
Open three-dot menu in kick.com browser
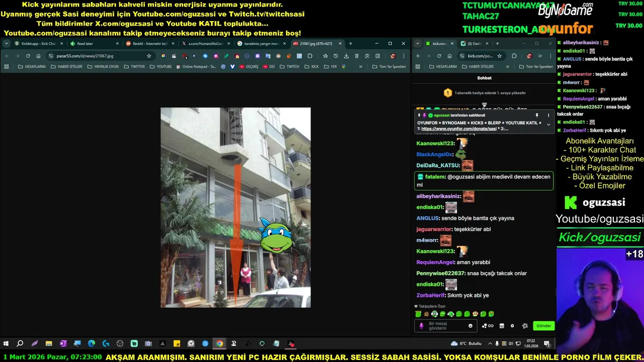tap(550, 56)
